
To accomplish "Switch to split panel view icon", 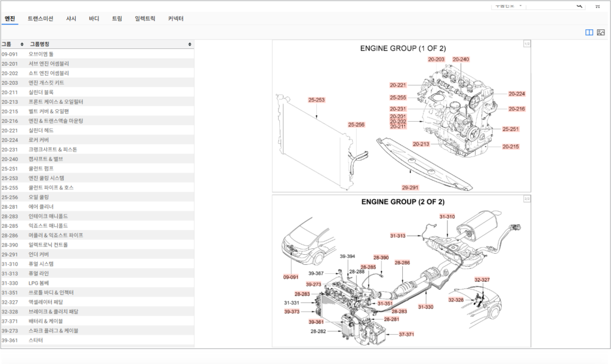I will click(x=589, y=32).
